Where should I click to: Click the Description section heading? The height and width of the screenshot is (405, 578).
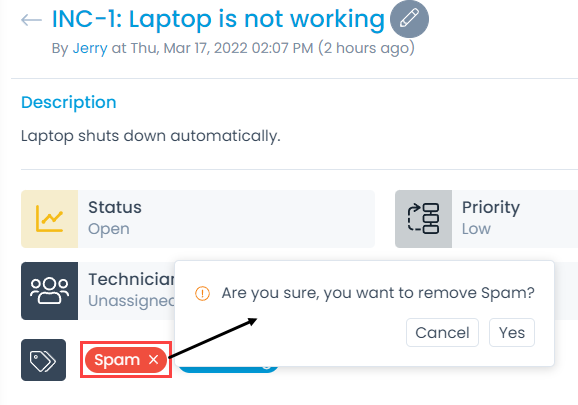click(69, 102)
